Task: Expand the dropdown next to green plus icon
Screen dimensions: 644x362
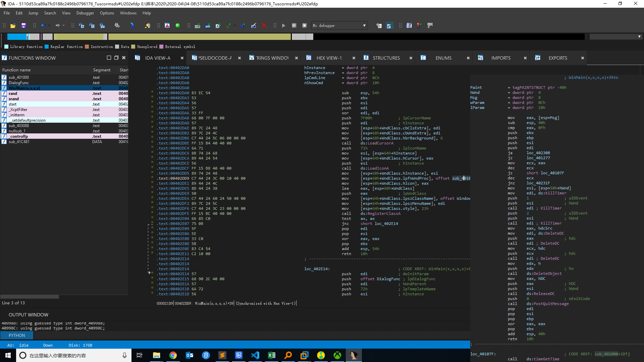Action: (234, 25)
